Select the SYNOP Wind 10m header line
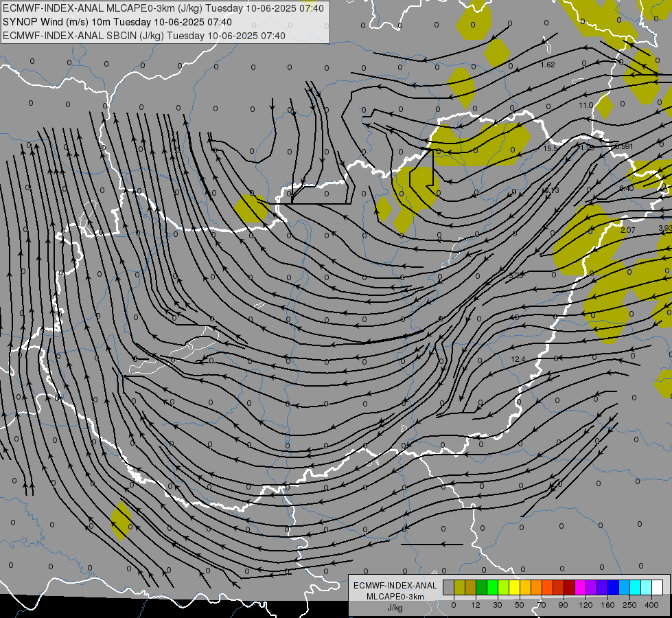 point(117,22)
